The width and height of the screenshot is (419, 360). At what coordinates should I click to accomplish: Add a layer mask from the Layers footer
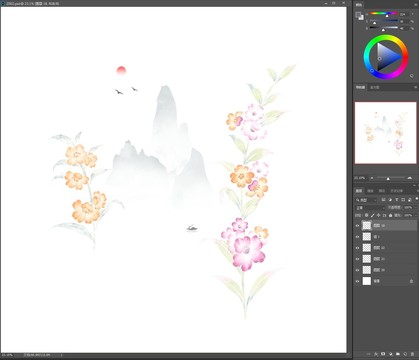click(x=383, y=354)
